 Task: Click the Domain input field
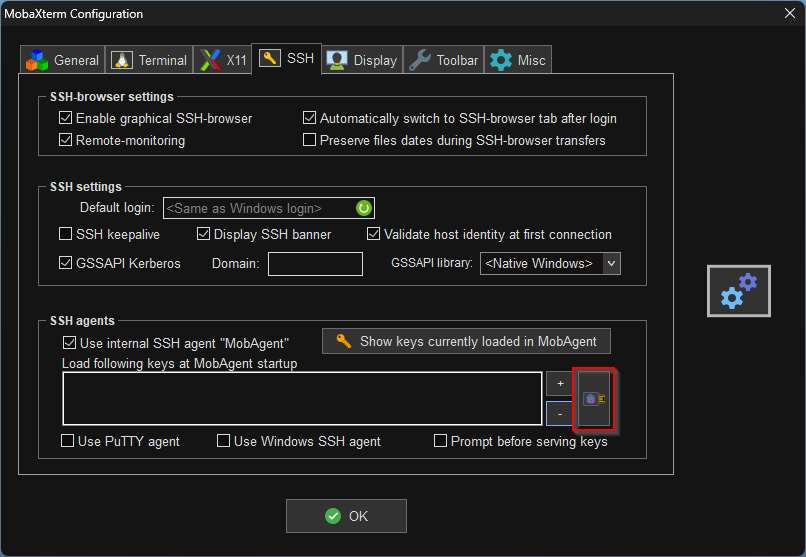coord(315,264)
